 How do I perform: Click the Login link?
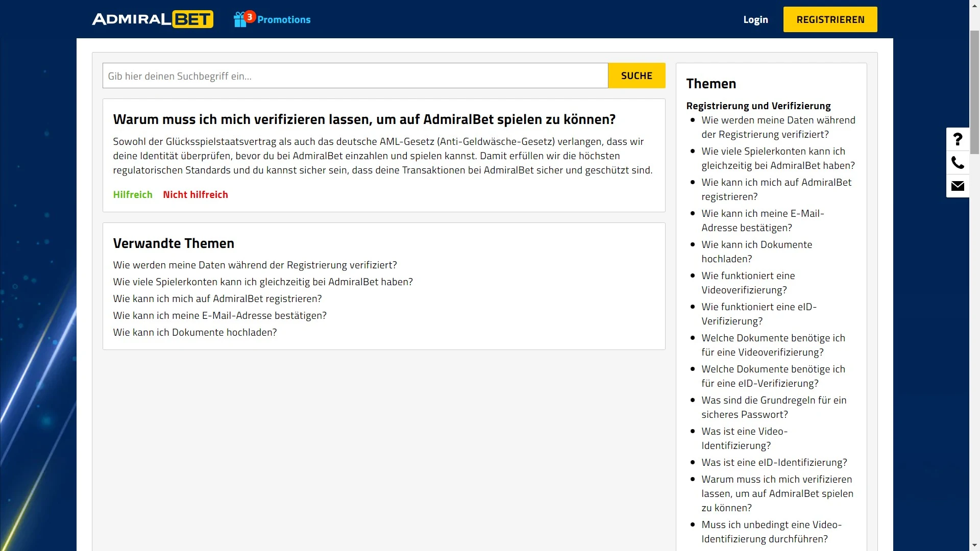(x=755, y=19)
